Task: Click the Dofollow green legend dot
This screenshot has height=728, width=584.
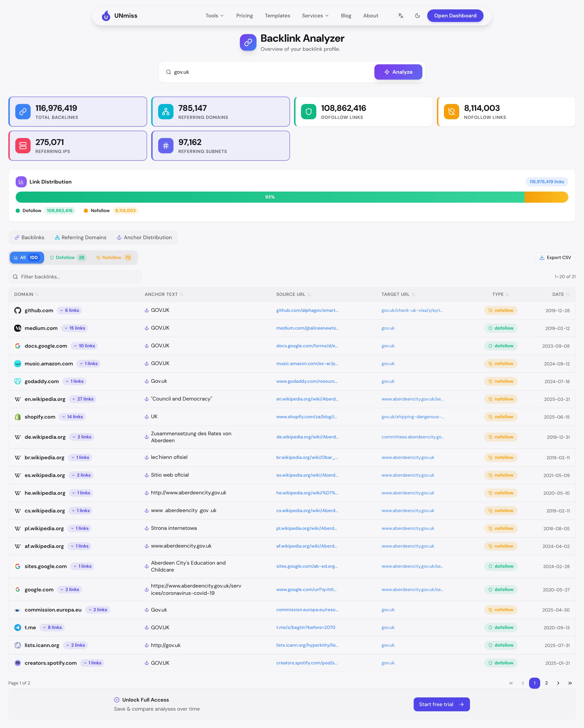Action: [18, 211]
